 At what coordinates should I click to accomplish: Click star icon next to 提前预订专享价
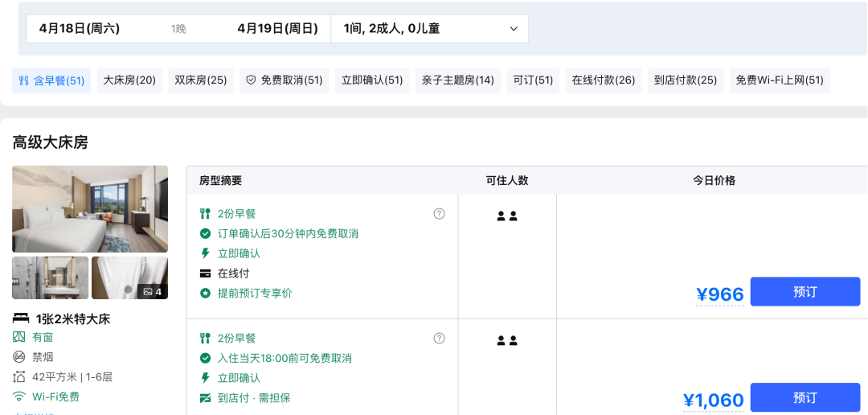pos(206,293)
